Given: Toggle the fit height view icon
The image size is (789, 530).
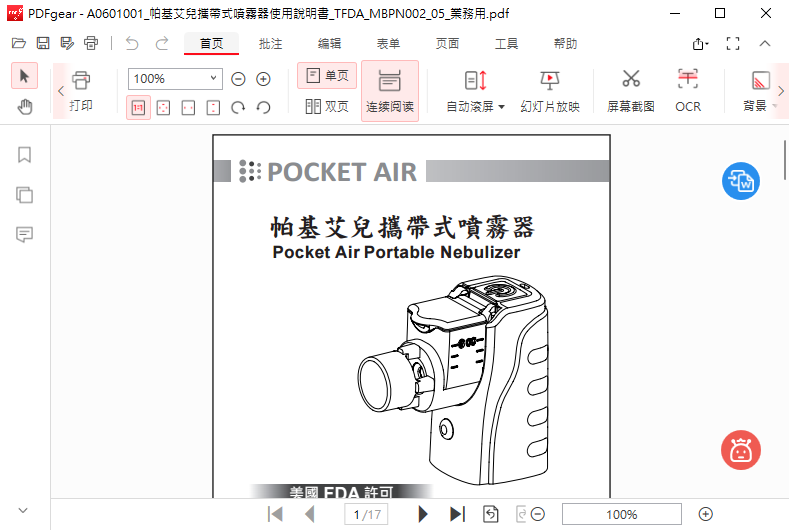Looking at the screenshot, I should click(x=213, y=107).
